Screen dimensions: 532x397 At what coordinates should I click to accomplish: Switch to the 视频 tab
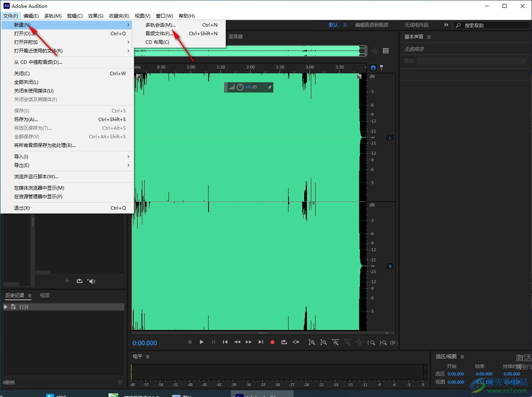coord(45,295)
